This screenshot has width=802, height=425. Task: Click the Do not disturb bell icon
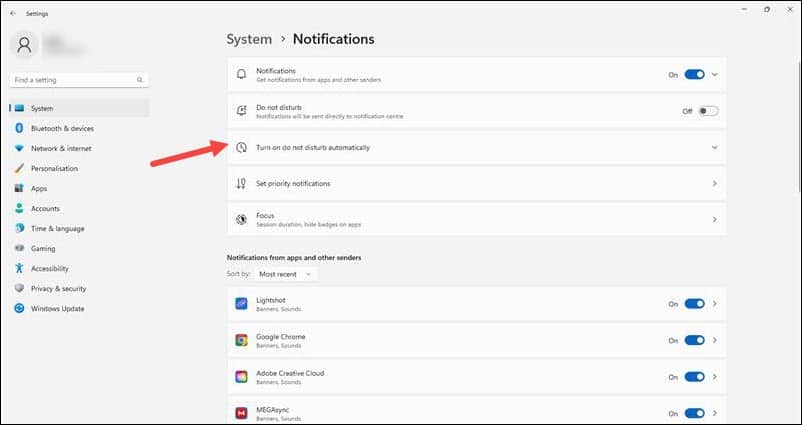241,111
